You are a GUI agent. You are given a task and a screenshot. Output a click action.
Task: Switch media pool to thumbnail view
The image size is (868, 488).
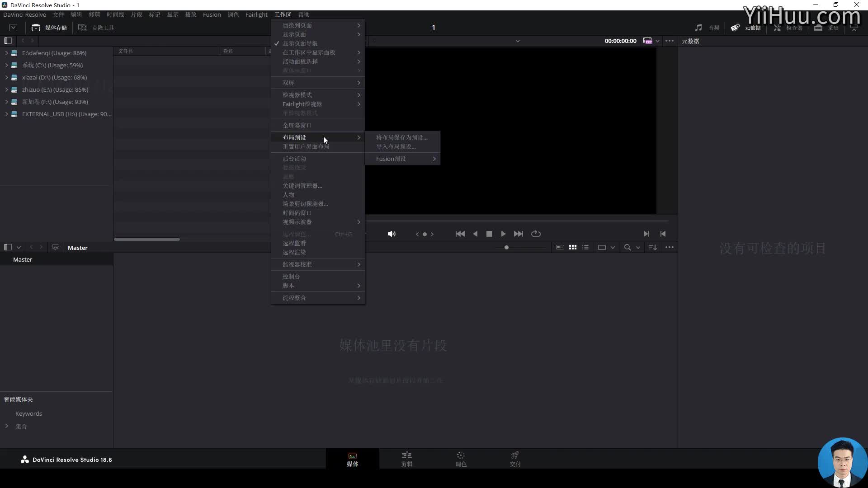573,247
